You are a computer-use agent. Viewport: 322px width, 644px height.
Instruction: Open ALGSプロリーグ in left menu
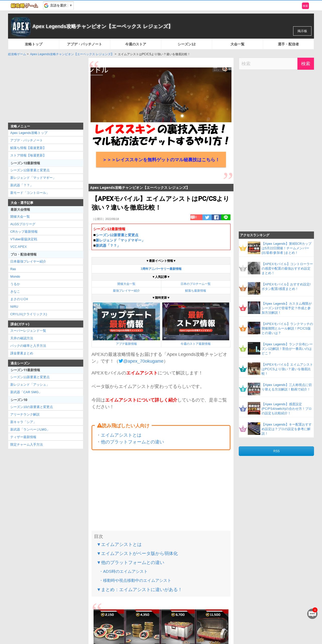pos(23,224)
